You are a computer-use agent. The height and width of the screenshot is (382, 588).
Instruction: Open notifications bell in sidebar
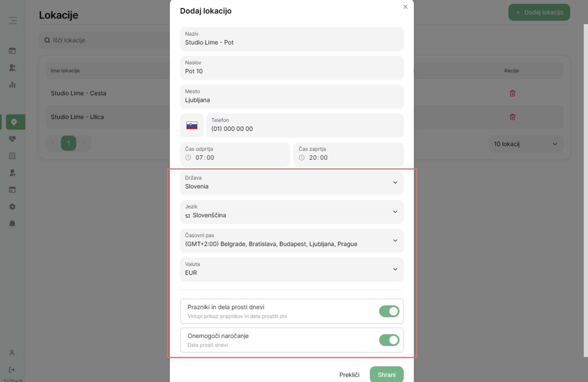pos(12,224)
